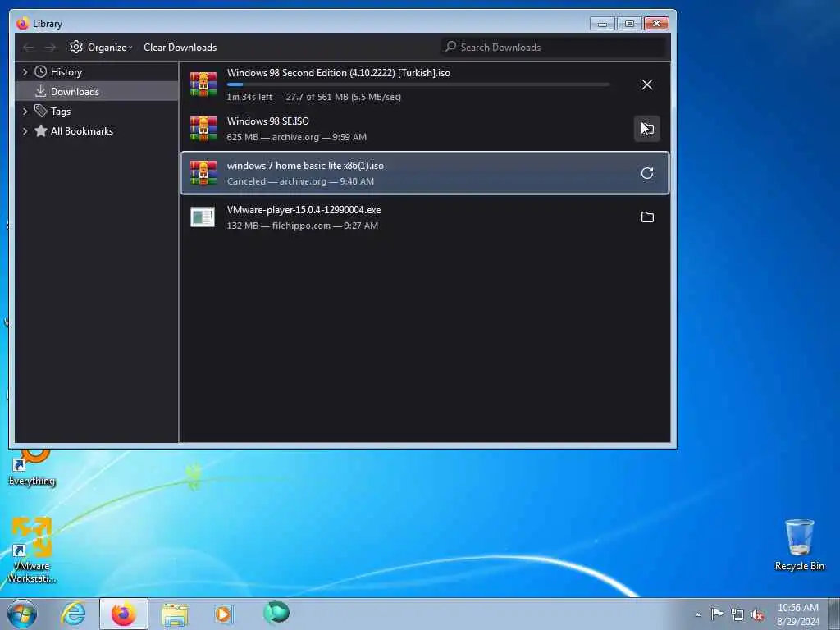
Task: Expand the All Bookmarks tree node
Action: point(25,130)
